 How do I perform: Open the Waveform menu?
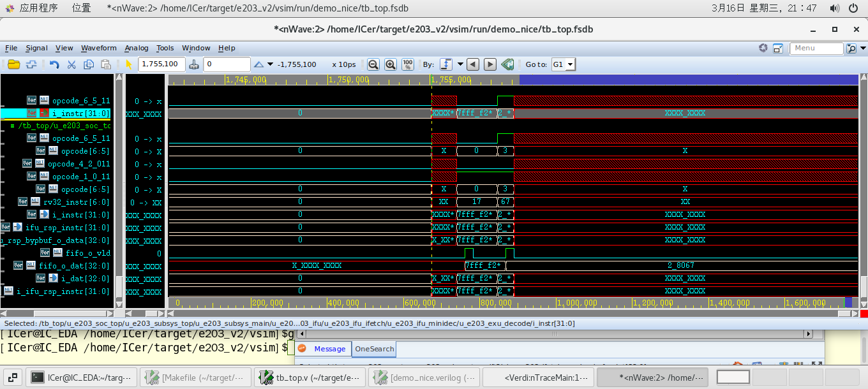click(x=98, y=48)
